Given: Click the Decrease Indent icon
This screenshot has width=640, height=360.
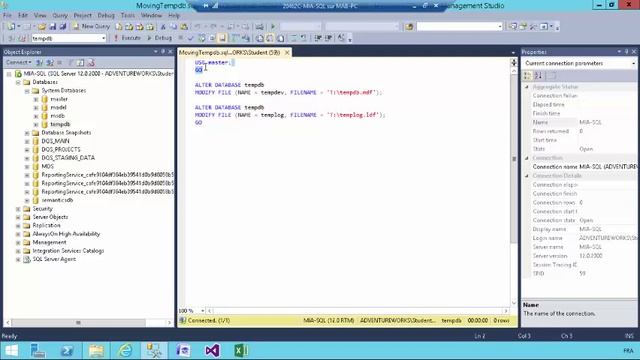Looking at the screenshot, I should pos(318,38).
